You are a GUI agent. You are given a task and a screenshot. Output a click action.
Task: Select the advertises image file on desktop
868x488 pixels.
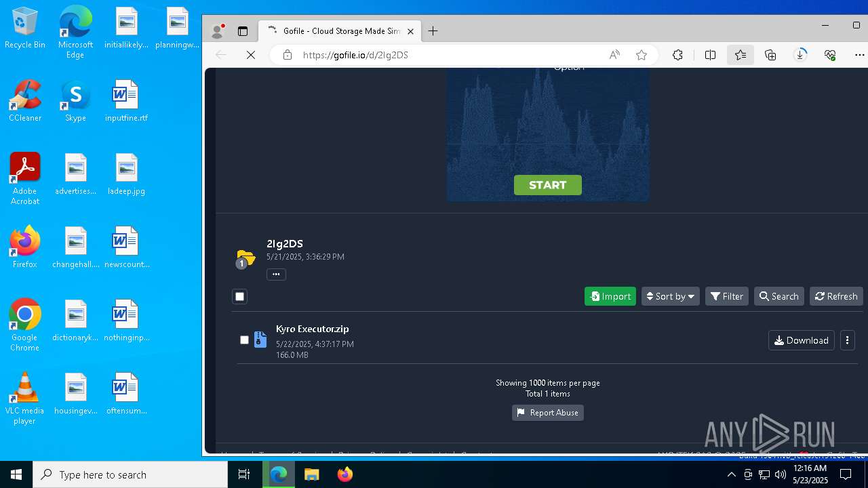point(75,175)
